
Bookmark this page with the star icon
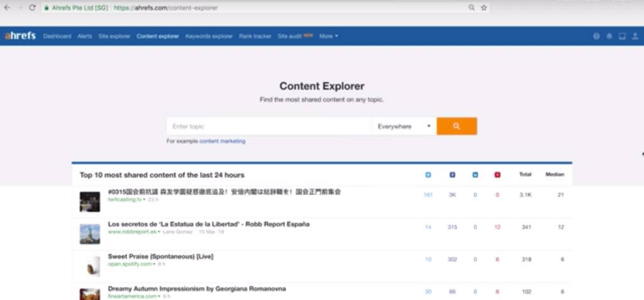coord(484,8)
